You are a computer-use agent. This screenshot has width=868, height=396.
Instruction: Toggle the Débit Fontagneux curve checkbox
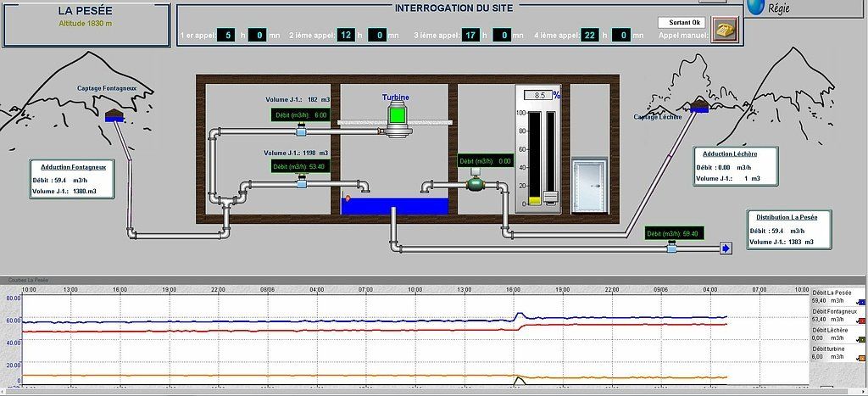tap(860, 321)
